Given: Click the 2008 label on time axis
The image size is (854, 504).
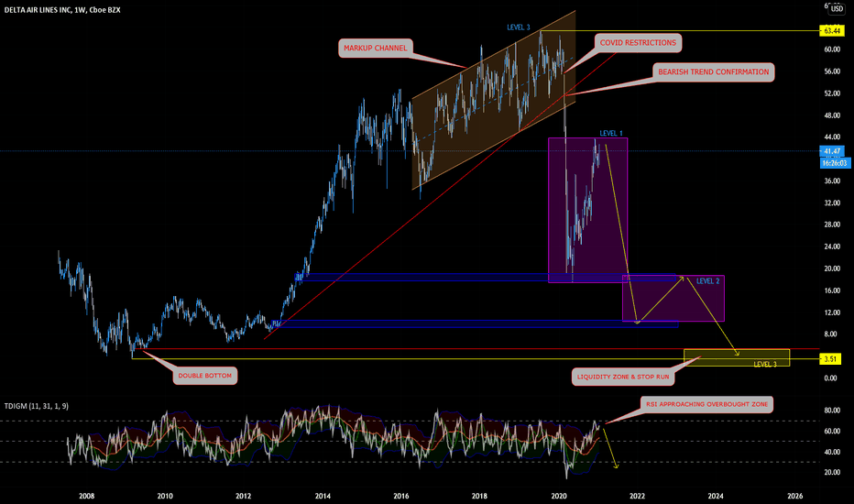Looking at the screenshot, I should point(87,496).
